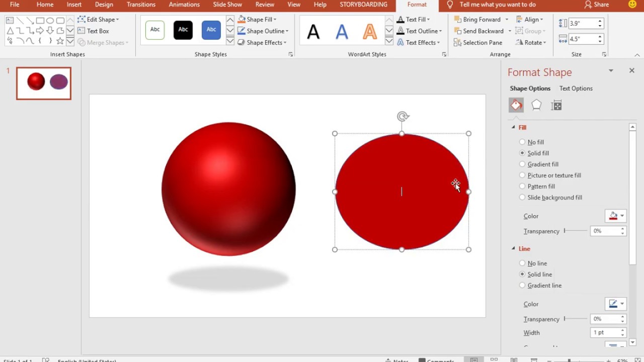
Task: Switch to the Animations tab
Action: pos(184,5)
